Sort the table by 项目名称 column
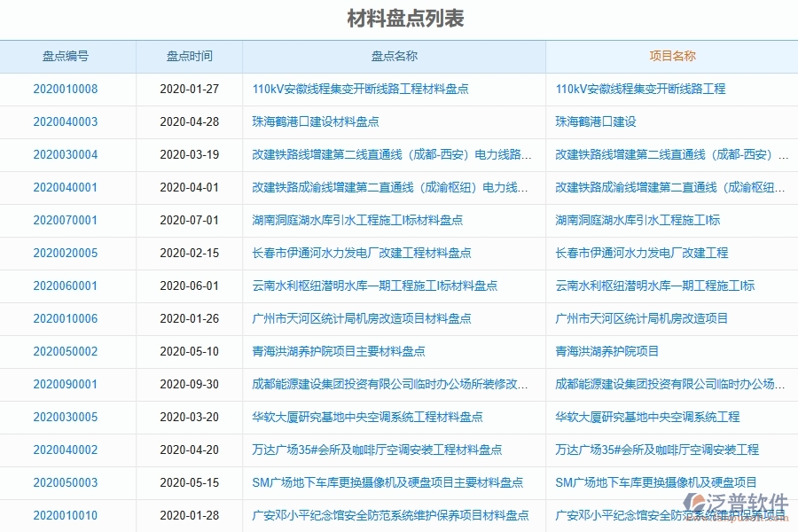The height and width of the screenshot is (532, 798). (x=671, y=56)
